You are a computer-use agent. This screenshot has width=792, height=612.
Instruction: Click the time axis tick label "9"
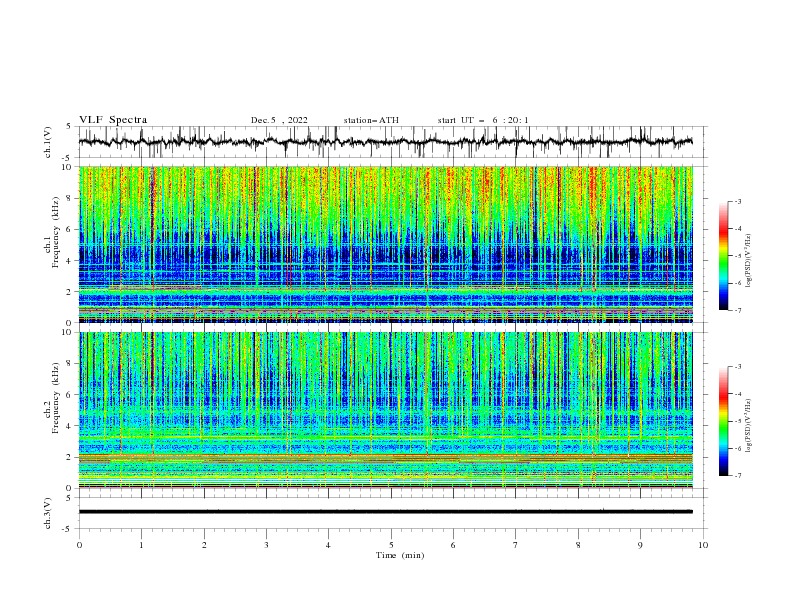pyautogui.click(x=640, y=545)
